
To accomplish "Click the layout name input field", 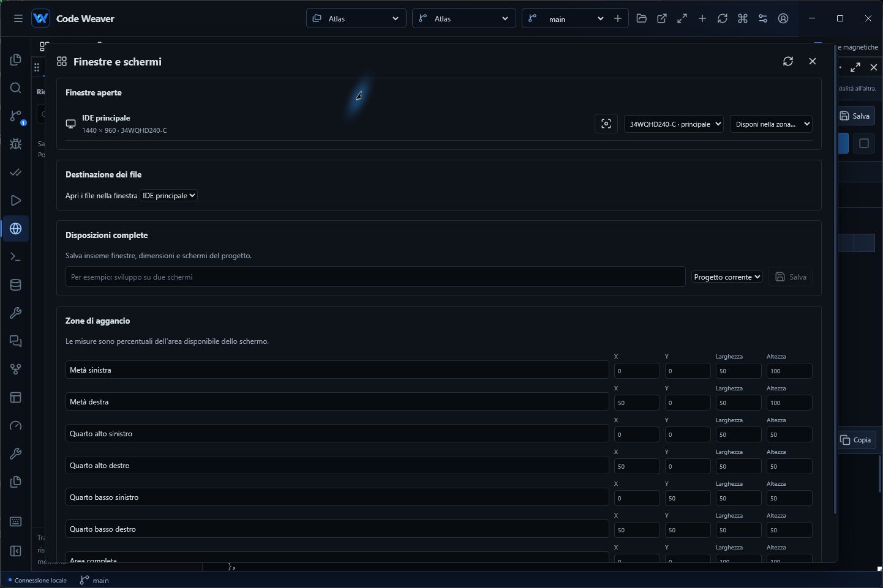I will tap(375, 277).
